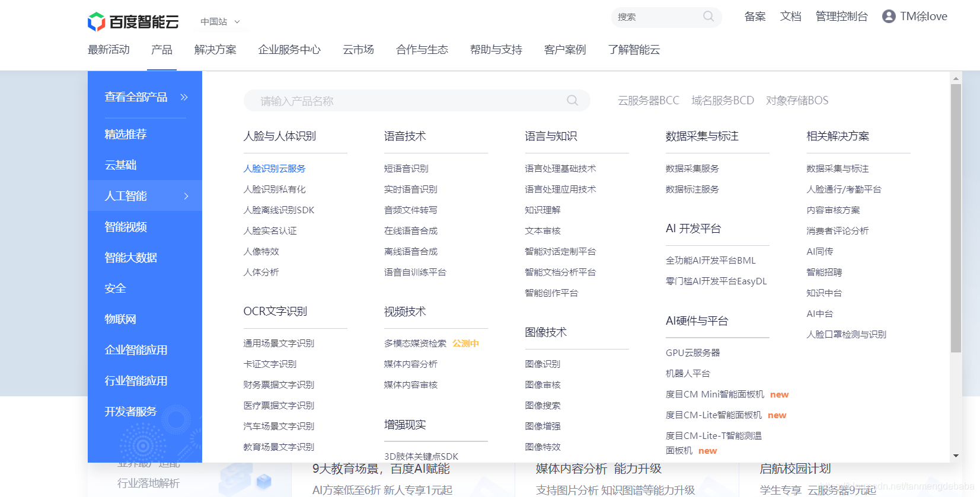Open 数据采集服务 link
Screen dimensions: 980x497
[x=692, y=169]
